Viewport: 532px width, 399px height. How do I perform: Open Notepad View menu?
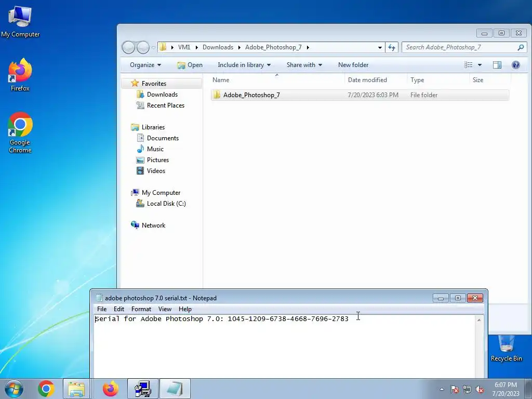(165, 309)
